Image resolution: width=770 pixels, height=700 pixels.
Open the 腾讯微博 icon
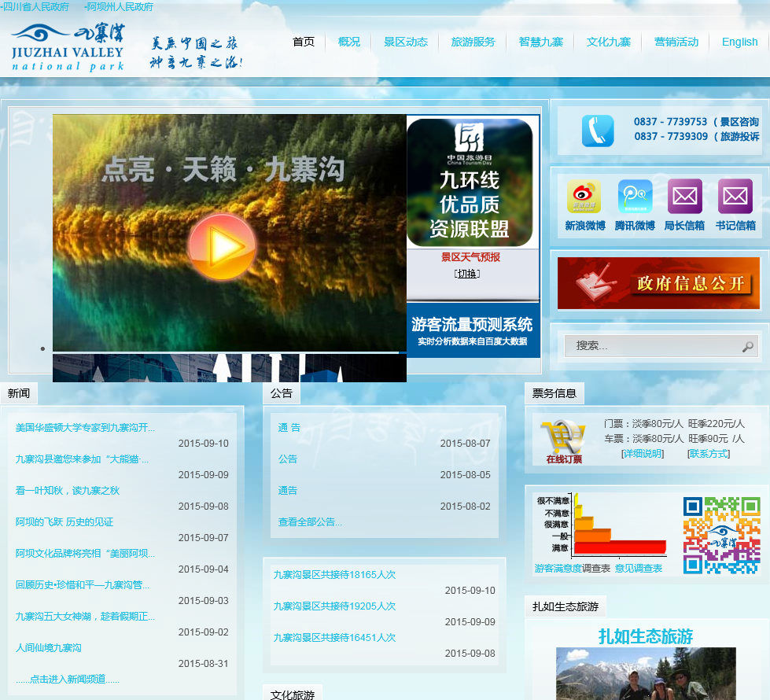pyautogui.click(x=635, y=197)
